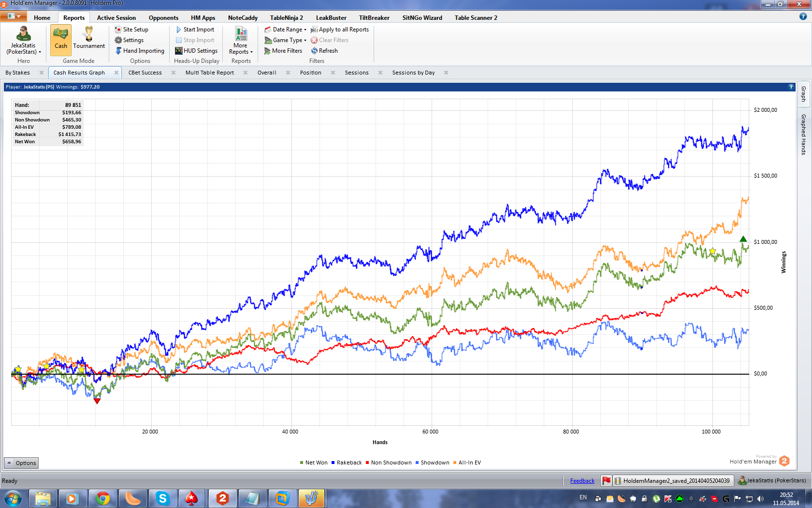Expand the Date Range dropdown
The height and width of the screenshot is (508, 812).
(286, 30)
